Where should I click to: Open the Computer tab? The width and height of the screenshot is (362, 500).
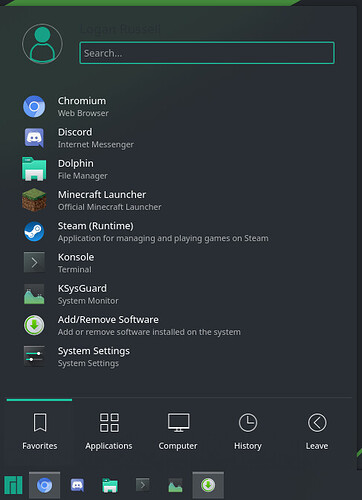(178, 432)
